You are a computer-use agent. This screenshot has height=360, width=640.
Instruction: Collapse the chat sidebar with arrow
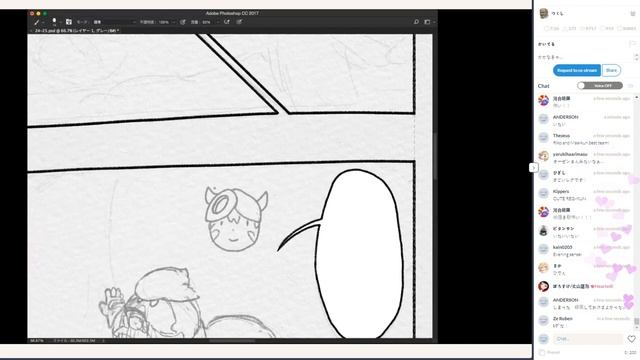coord(533,168)
